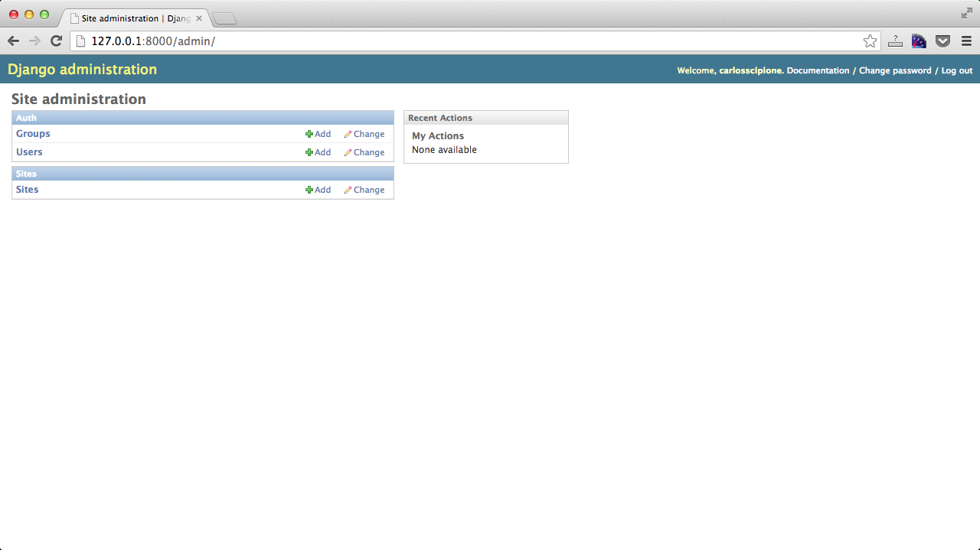Click the download tray extension icon

[895, 41]
